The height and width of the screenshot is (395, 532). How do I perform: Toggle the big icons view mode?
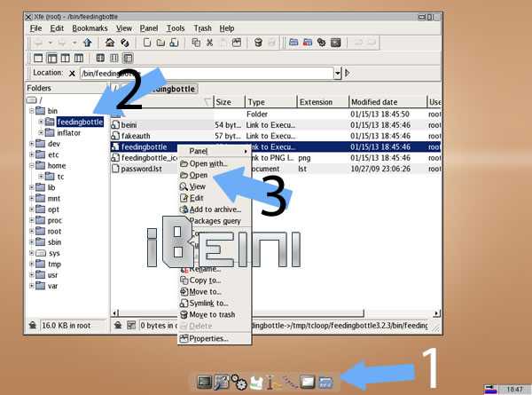pyautogui.click(x=99, y=58)
